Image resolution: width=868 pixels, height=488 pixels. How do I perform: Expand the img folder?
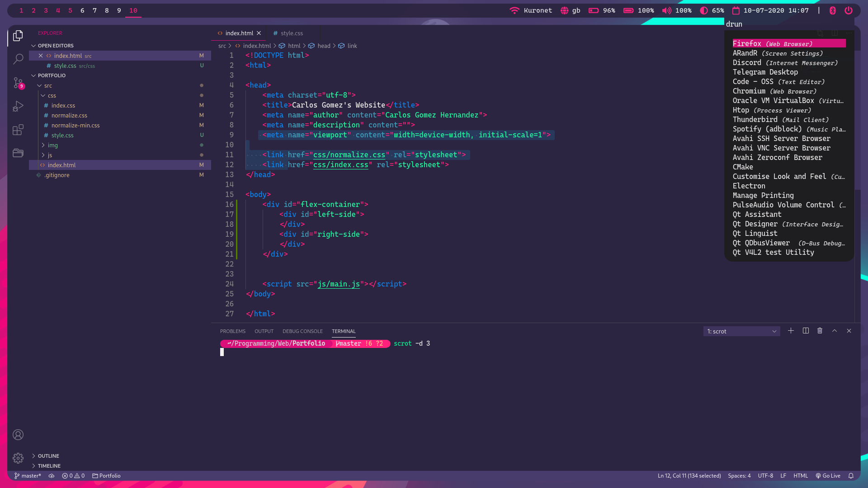(x=120, y=145)
